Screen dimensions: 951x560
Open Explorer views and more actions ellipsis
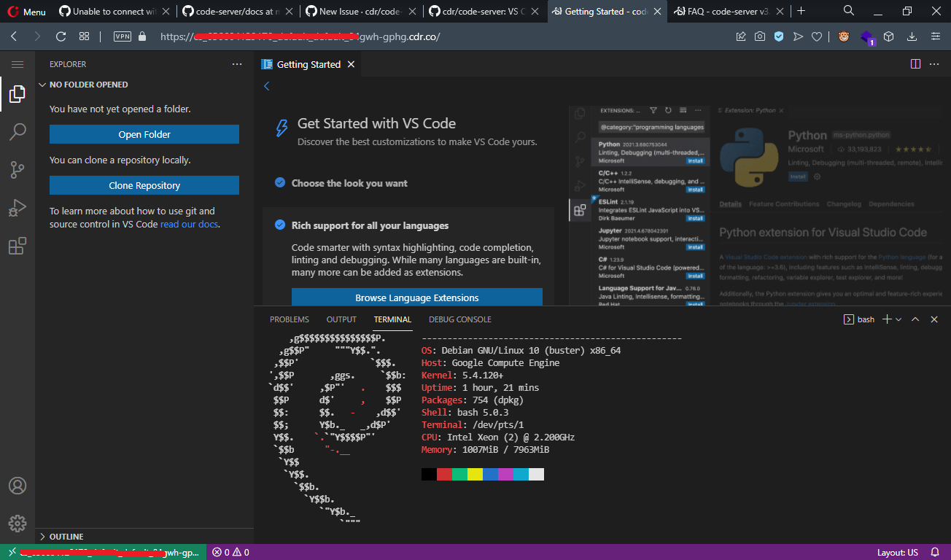237,64
